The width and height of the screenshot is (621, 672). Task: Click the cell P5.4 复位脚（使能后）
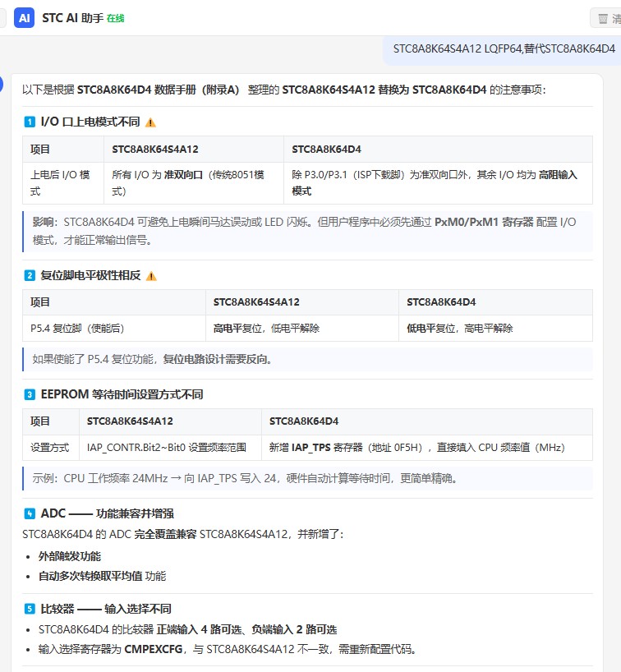pos(114,329)
